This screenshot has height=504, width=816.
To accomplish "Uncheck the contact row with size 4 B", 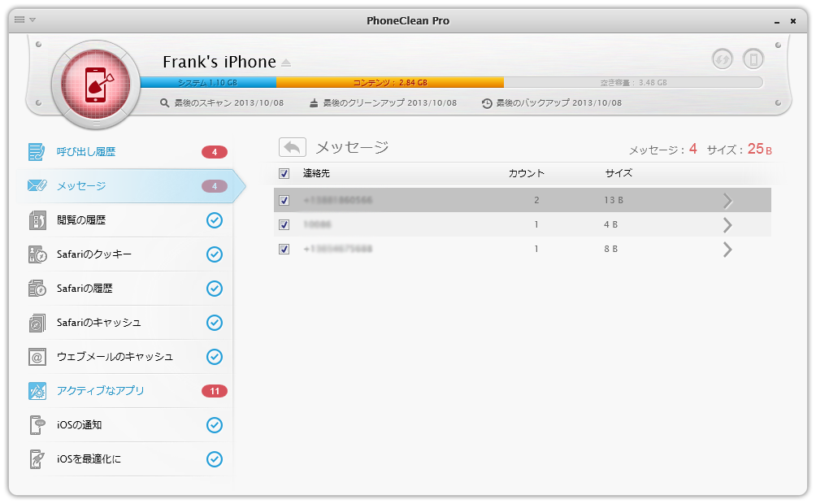I will [x=284, y=225].
